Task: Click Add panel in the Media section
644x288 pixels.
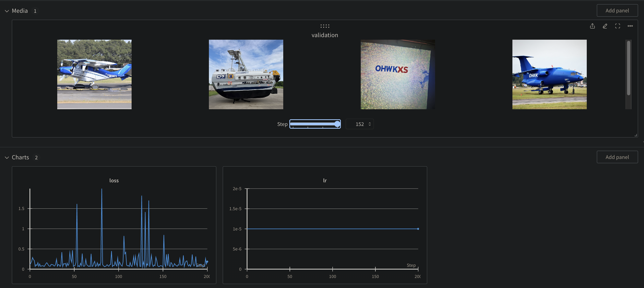Action: point(617,10)
